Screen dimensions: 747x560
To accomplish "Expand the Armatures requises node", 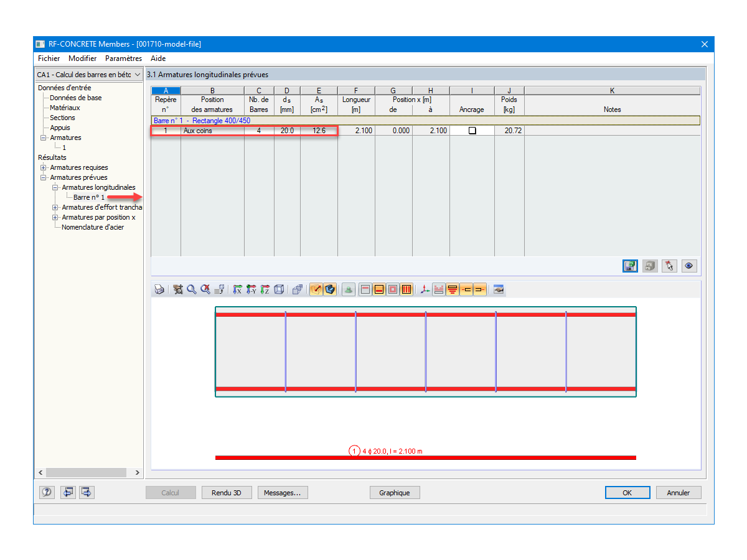I will (x=44, y=167).
